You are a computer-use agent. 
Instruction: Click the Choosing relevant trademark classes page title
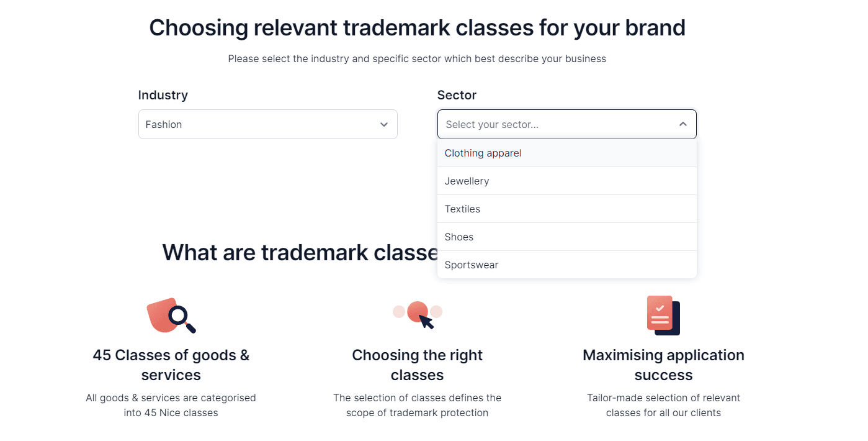coord(418,28)
